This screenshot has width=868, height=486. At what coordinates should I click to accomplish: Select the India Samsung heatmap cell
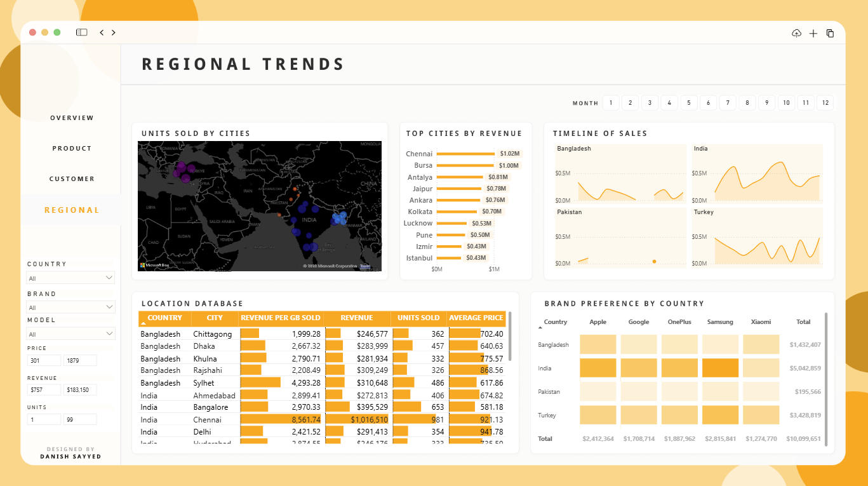[720, 368]
